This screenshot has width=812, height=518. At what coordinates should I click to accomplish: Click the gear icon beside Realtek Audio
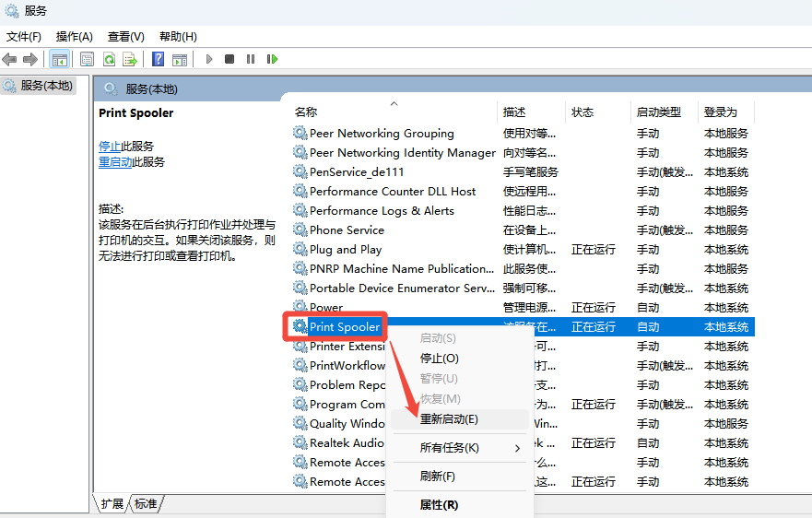point(300,443)
